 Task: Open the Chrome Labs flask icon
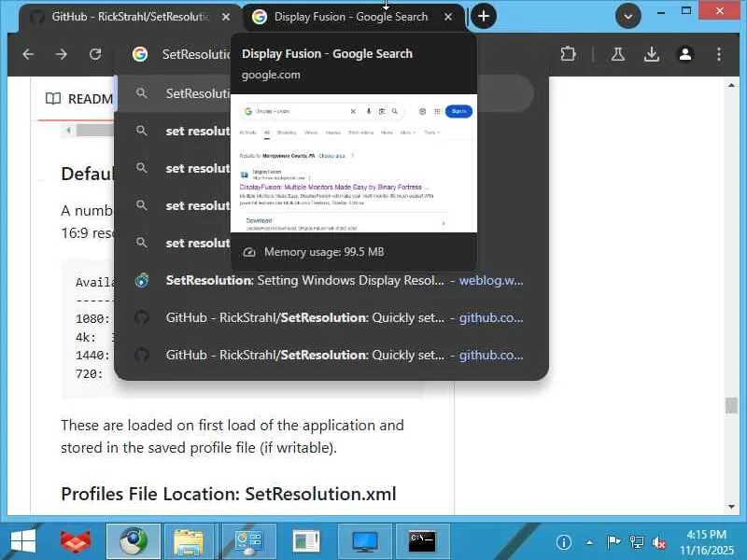[x=618, y=54]
